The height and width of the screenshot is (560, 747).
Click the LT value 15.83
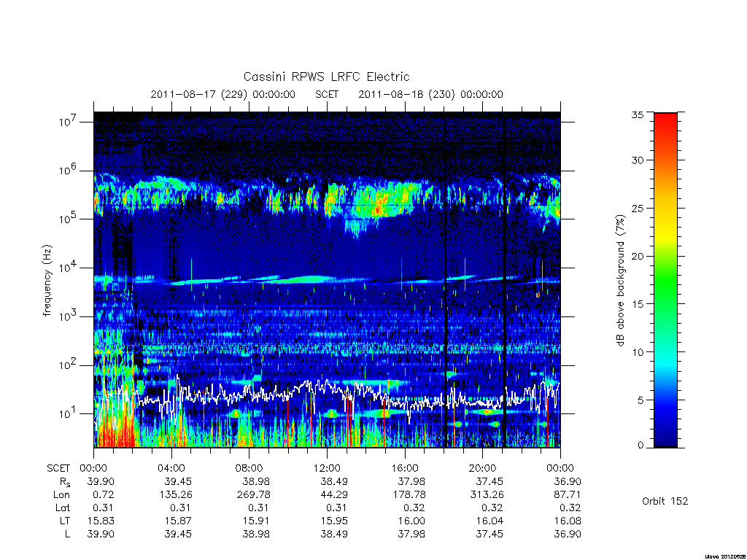(x=101, y=521)
